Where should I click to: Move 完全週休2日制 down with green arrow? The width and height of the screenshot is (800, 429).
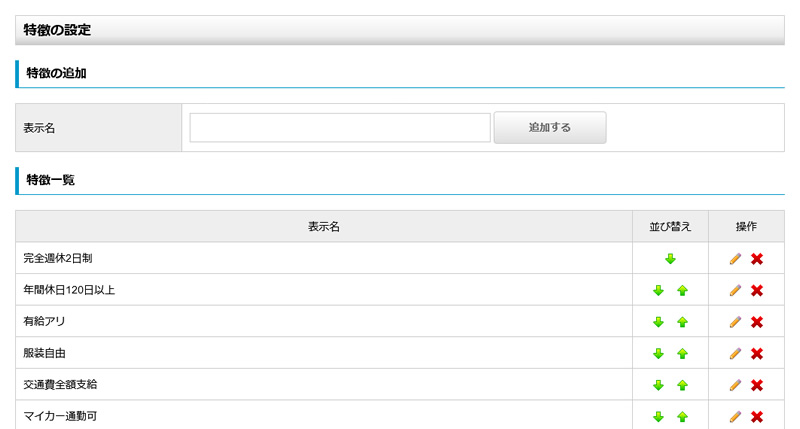pyautogui.click(x=670, y=259)
